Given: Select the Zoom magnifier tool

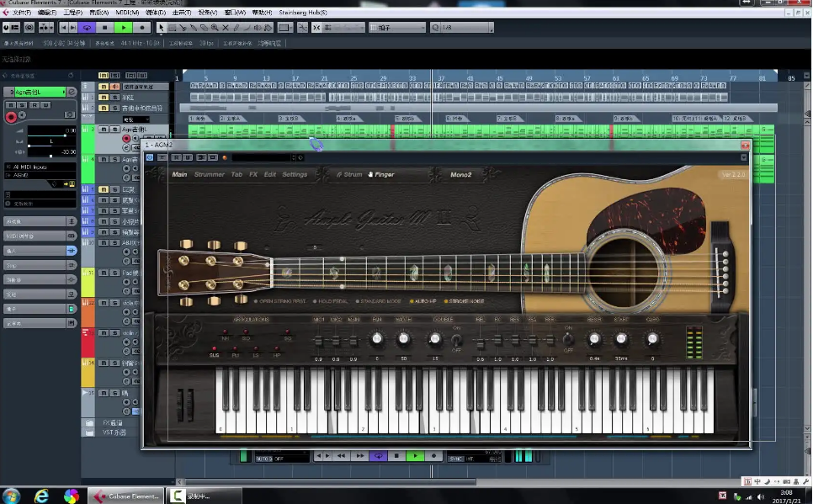Looking at the screenshot, I should click(214, 28).
